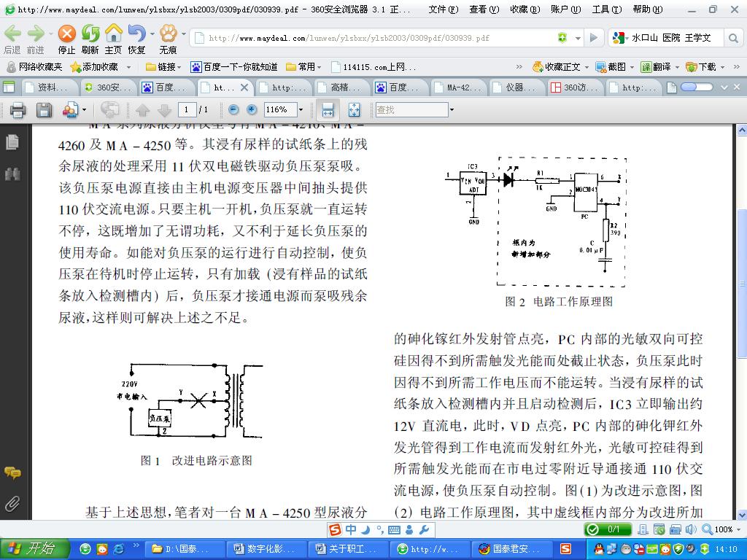The width and height of the screenshot is (747, 560).
Task: Stop page loading with 停止 button
Action: click(x=66, y=34)
